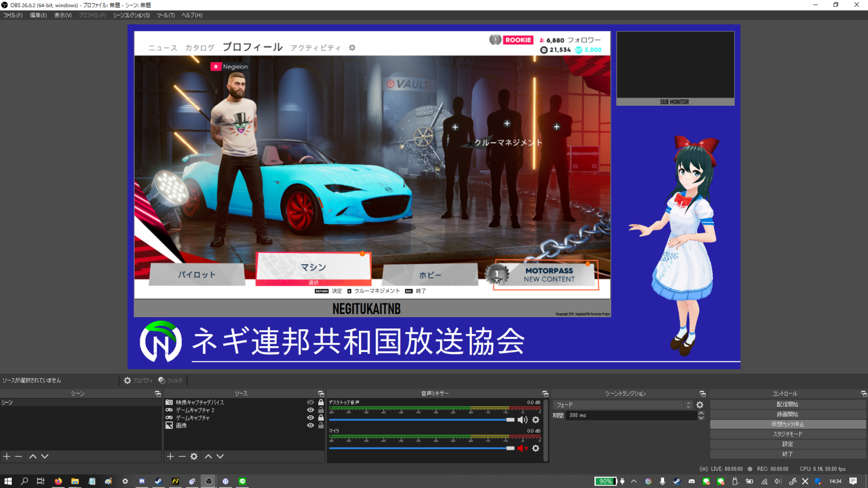
Task: Open the フェード transition dropdown
Action: [x=622, y=405]
